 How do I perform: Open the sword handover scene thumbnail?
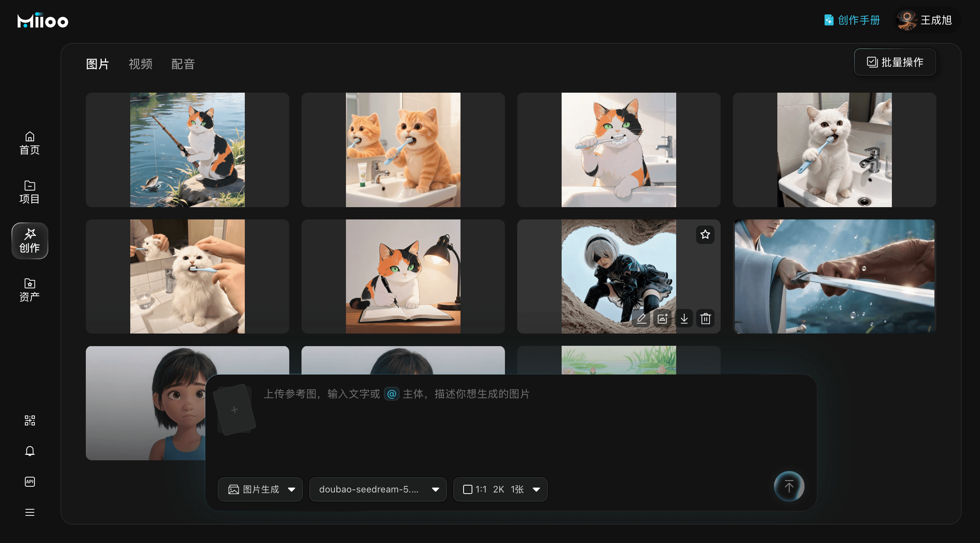pyautogui.click(x=834, y=276)
